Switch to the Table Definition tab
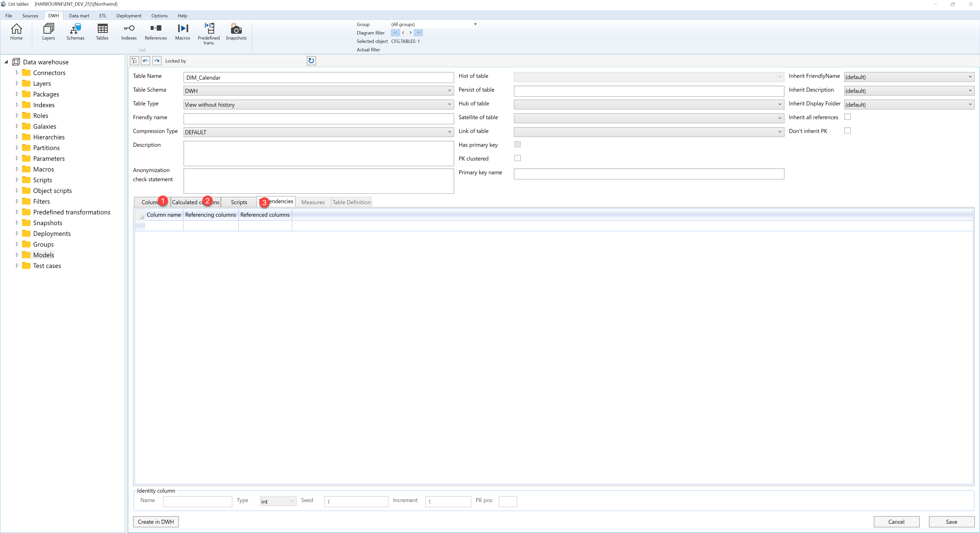Viewport: 980px width, 533px height. [x=352, y=202]
